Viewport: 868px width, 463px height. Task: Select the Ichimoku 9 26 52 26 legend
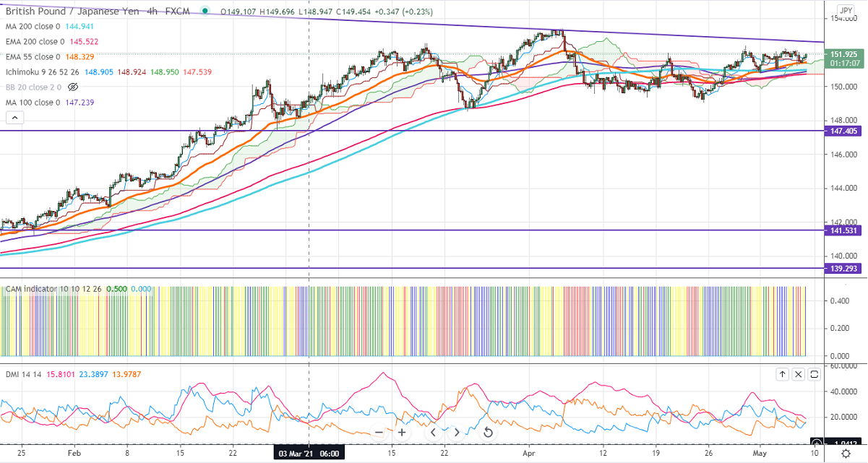pyautogui.click(x=43, y=72)
